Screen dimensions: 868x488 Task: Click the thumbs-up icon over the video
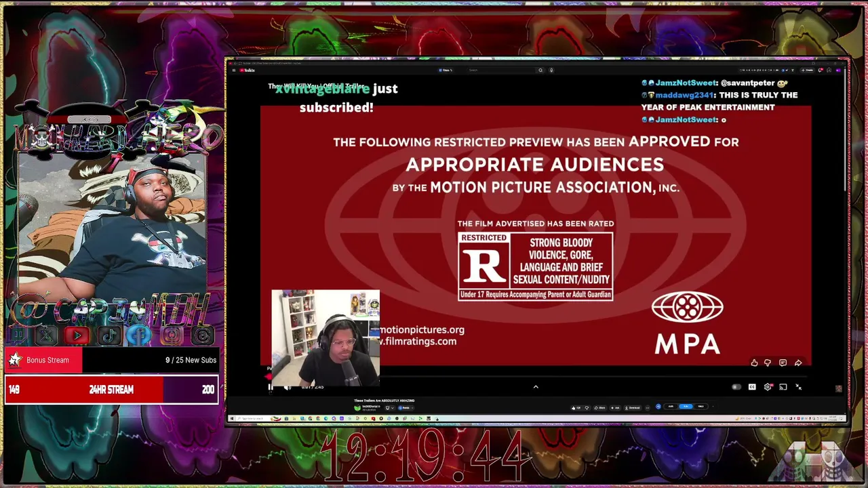(x=754, y=363)
